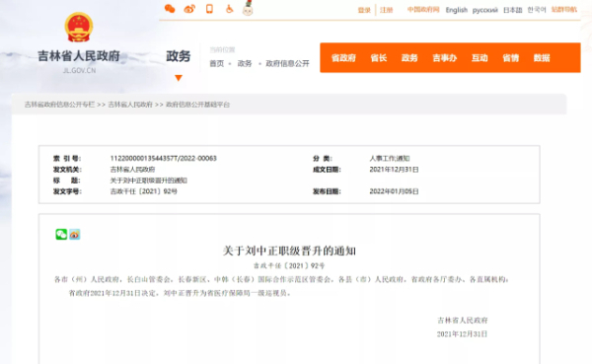The width and height of the screenshot is (592, 364).
Task: Open the mobile phone version icon
Action: click(209, 9)
